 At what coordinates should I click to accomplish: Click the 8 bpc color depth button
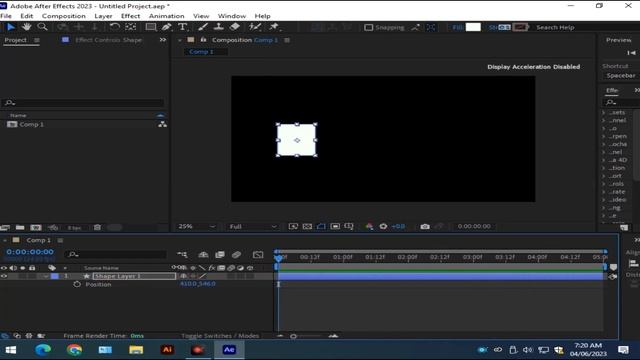pos(75,228)
